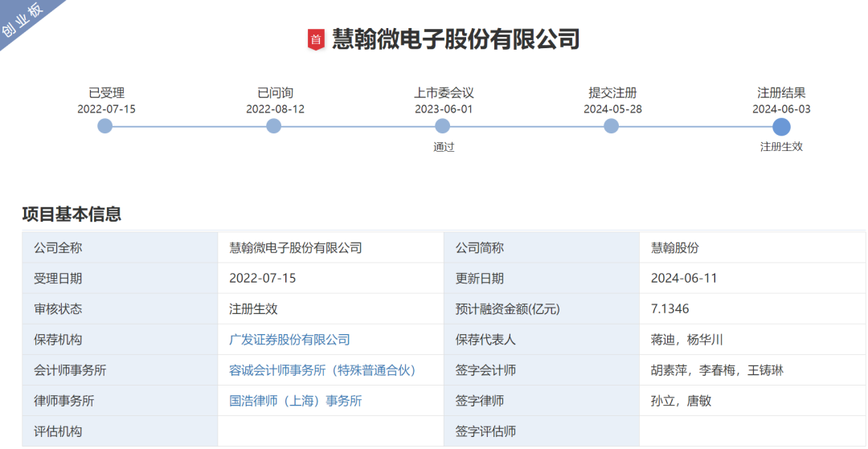Click the date 2022-07-15 under 已受理
The height and width of the screenshot is (449, 868).
point(106,109)
